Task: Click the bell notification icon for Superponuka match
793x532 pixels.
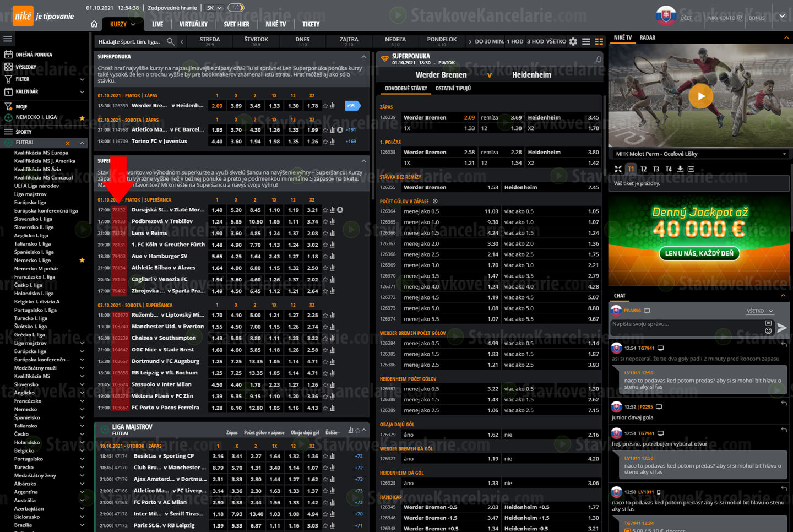Action: [x=598, y=59]
